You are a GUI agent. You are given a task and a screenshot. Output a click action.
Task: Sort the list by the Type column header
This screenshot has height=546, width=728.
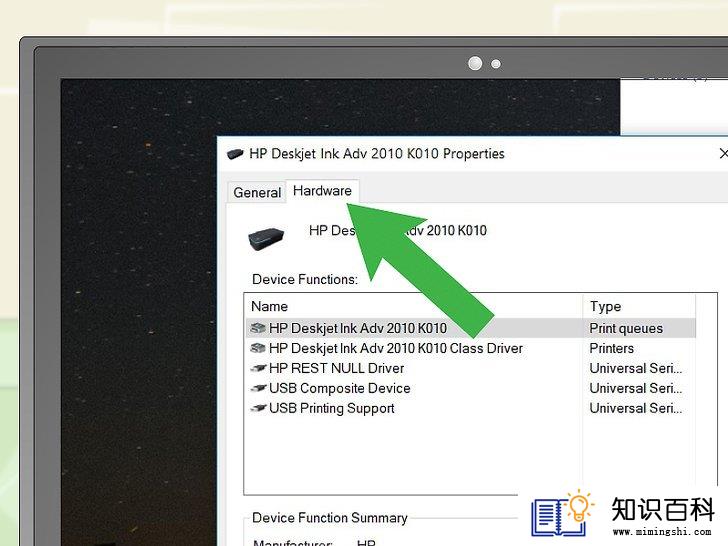point(639,306)
